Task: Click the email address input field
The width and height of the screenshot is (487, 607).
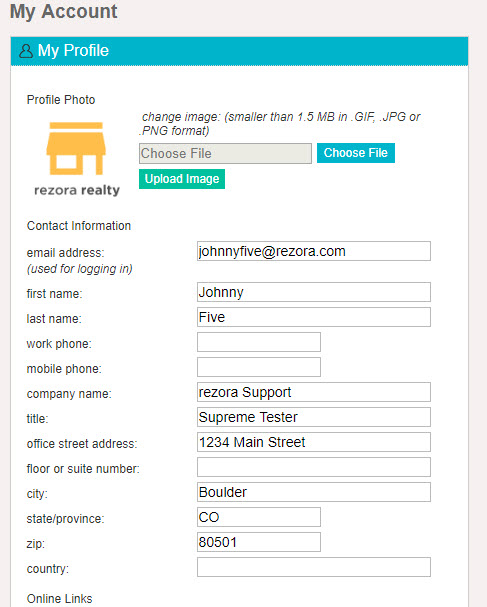Action: point(314,251)
